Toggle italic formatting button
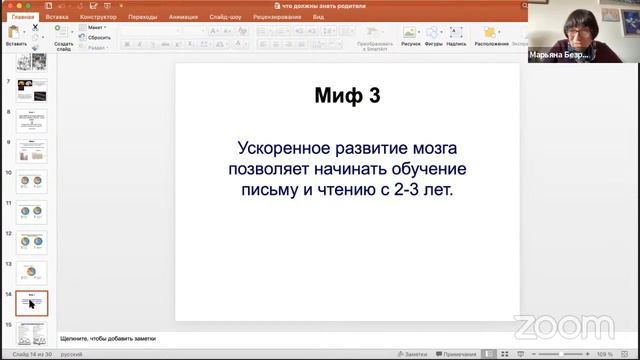The height and width of the screenshot is (360, 640). click(140, 44)
